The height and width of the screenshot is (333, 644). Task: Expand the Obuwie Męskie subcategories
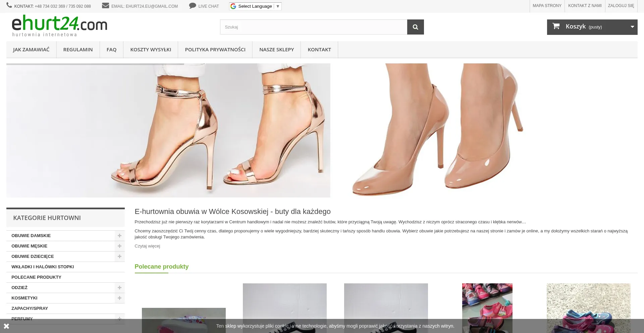(119, 246)
